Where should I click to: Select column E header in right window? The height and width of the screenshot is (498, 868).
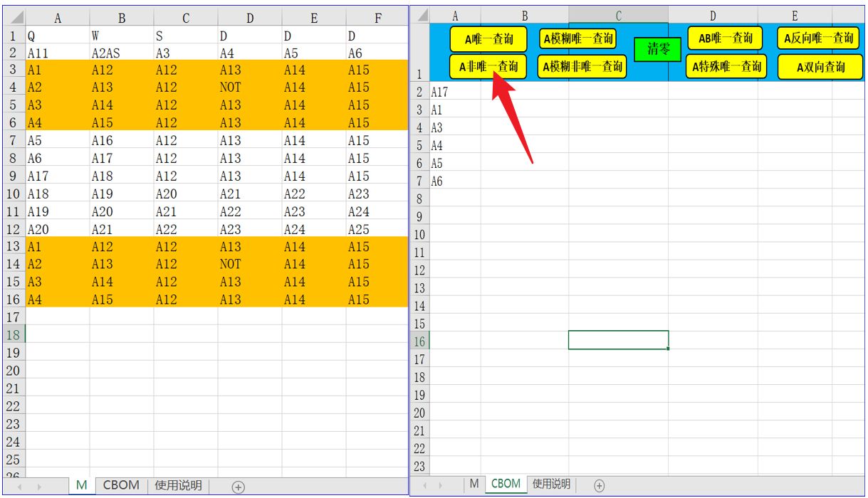795,15
